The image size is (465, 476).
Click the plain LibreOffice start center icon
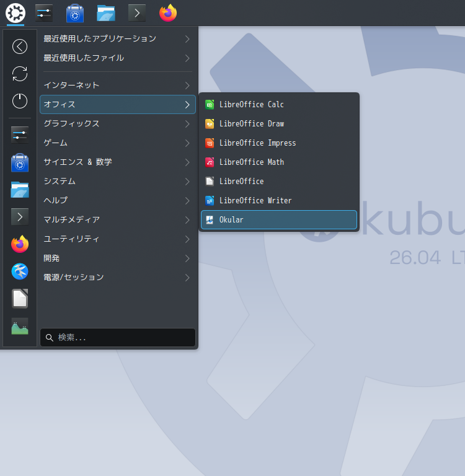click(x=210, y=182)
